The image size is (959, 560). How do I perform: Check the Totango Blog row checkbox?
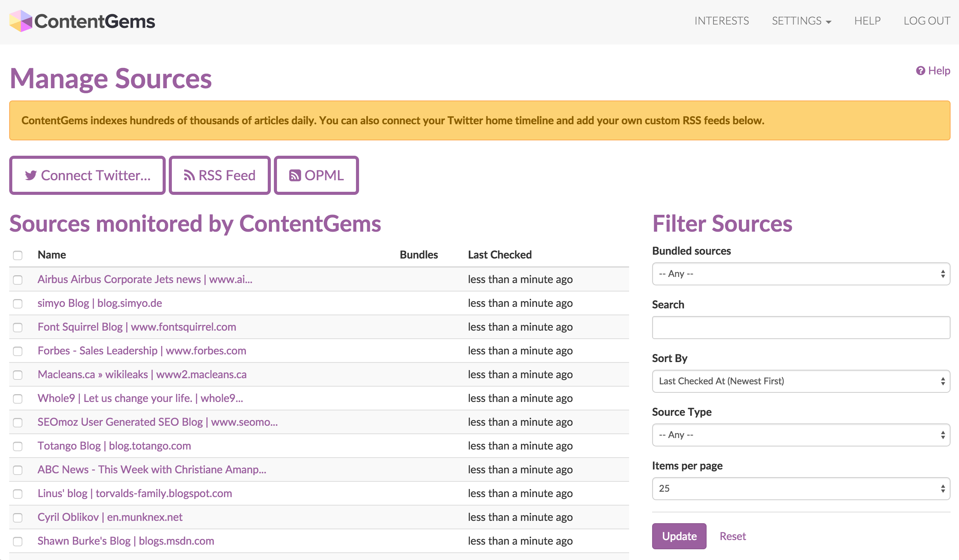point(18,446)
